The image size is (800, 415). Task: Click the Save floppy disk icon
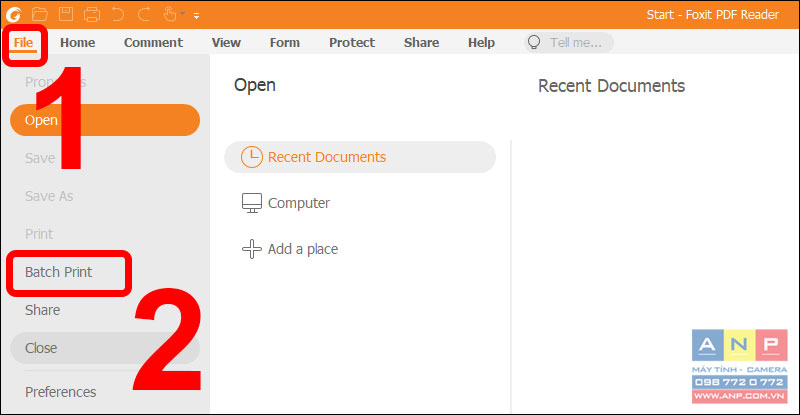[x=66, y=14]
